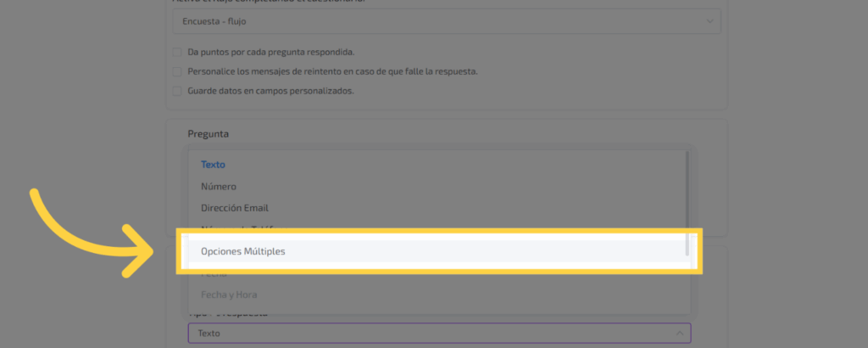This screenshot has height=348, width=868.
Task: Choose "Fecha y Hora" from the dropdown list
Action: click(x=229, y=295)
